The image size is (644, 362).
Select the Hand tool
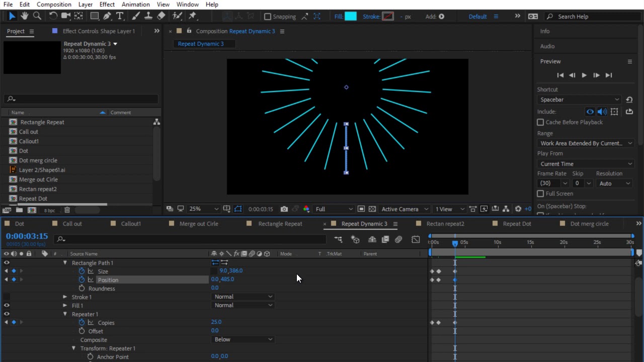(x=24, y=16)
